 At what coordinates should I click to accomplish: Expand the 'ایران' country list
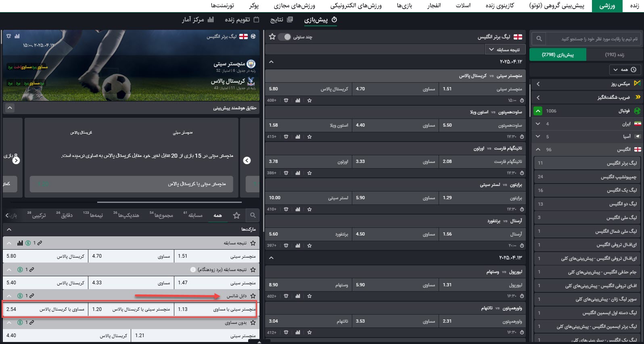click(538, 124)
